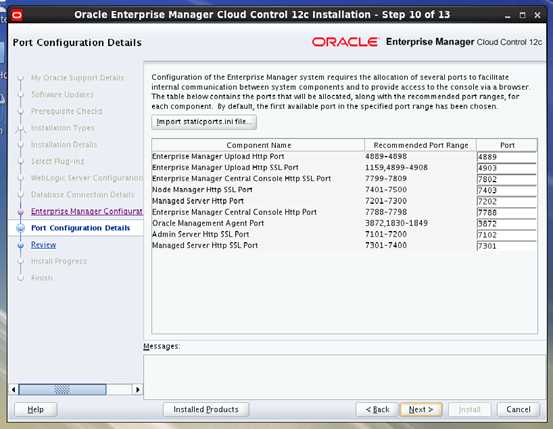Click range 7799-7809 cell

(386, 179)
